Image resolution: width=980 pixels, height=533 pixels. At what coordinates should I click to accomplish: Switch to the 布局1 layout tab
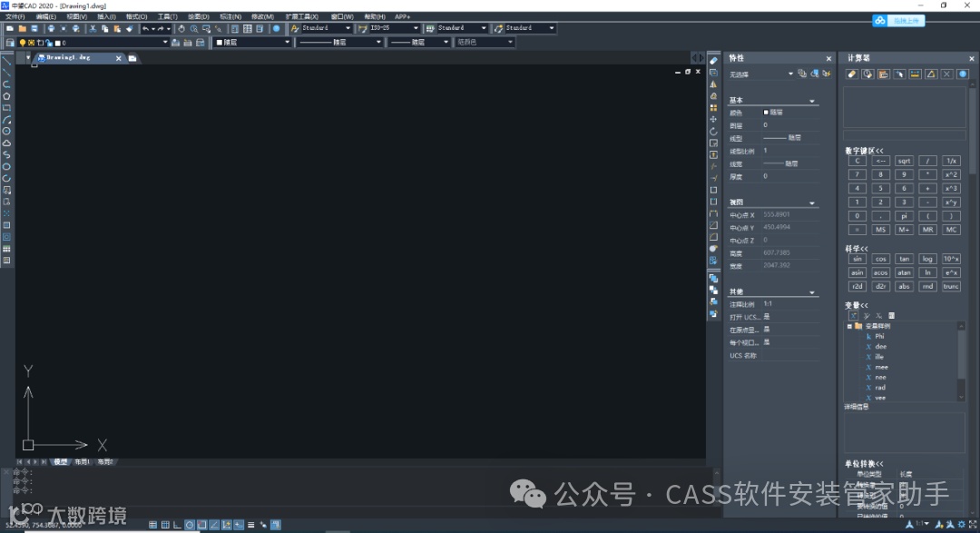click(x=82, y=461)
